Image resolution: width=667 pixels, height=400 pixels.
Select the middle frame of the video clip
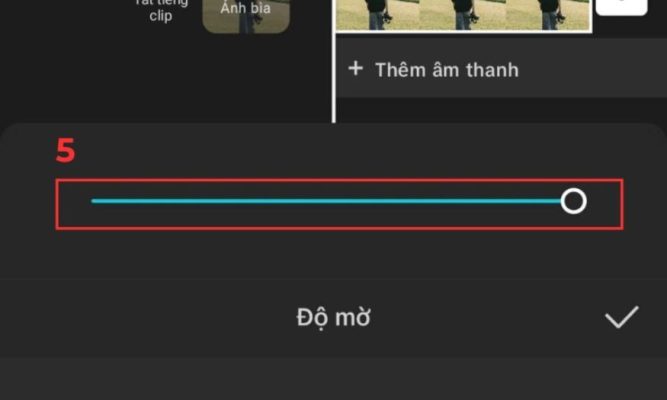pos(463,15)
